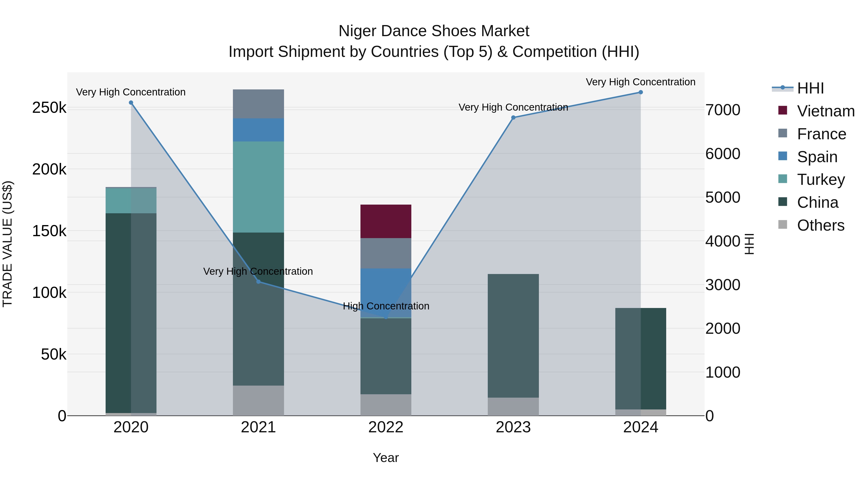The height and width of the screenshot is (488, 868).
Task: Click the France segment of the 2021 bar
Action: 258,104
